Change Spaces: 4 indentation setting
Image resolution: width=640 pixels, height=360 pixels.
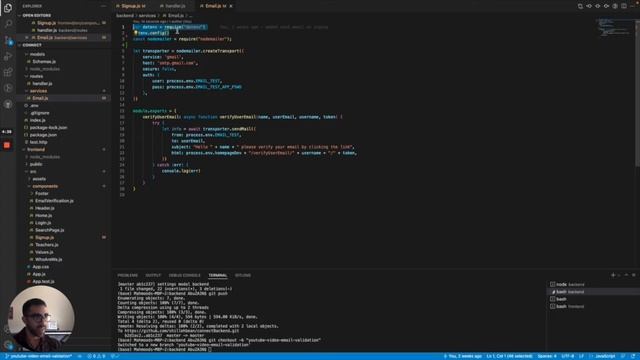547,356
